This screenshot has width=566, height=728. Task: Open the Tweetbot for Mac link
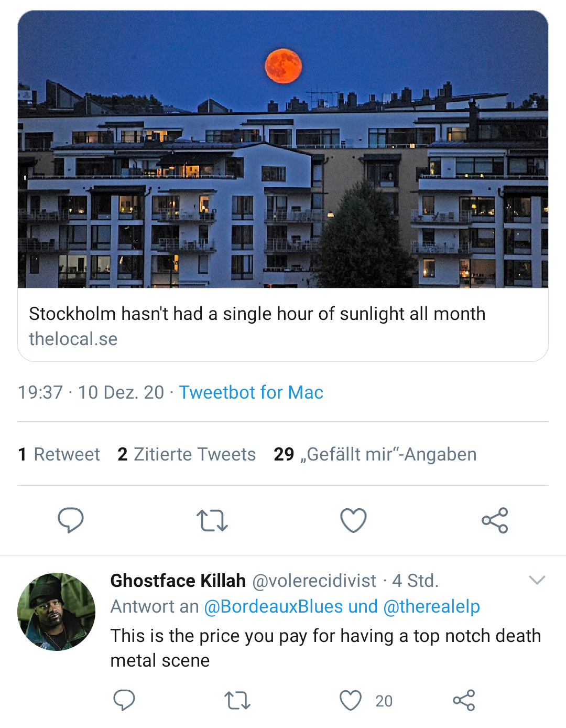[251, 392]
